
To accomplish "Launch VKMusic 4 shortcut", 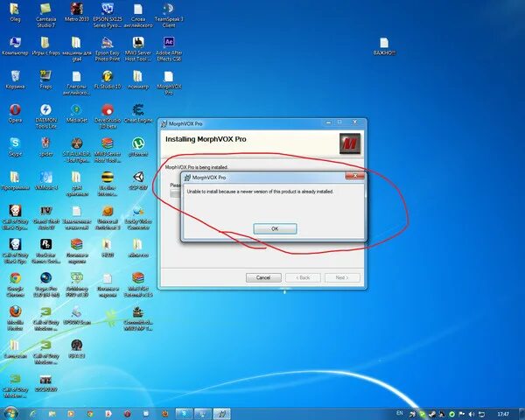I will pyautogui.click(x=45, y=180).
